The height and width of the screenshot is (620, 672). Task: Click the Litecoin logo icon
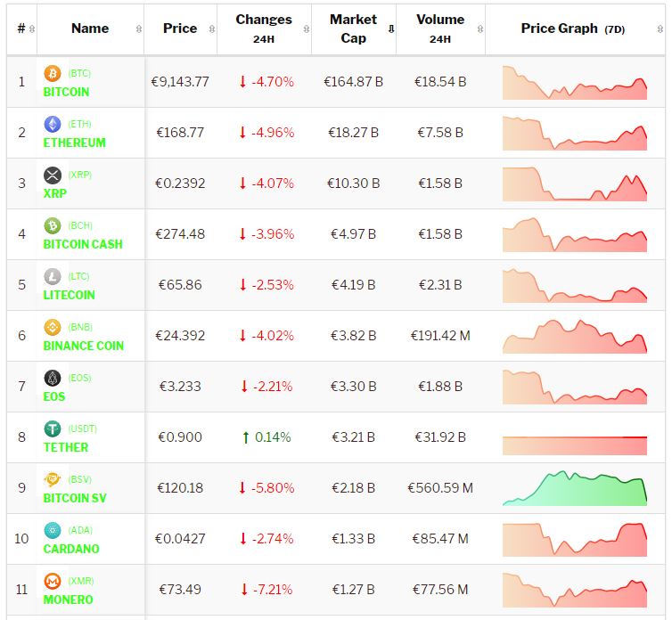pyautogui.click(x=52, y=276)
